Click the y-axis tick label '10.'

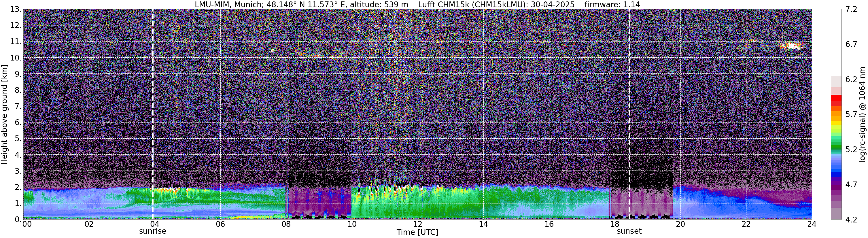tap(16, 58)
